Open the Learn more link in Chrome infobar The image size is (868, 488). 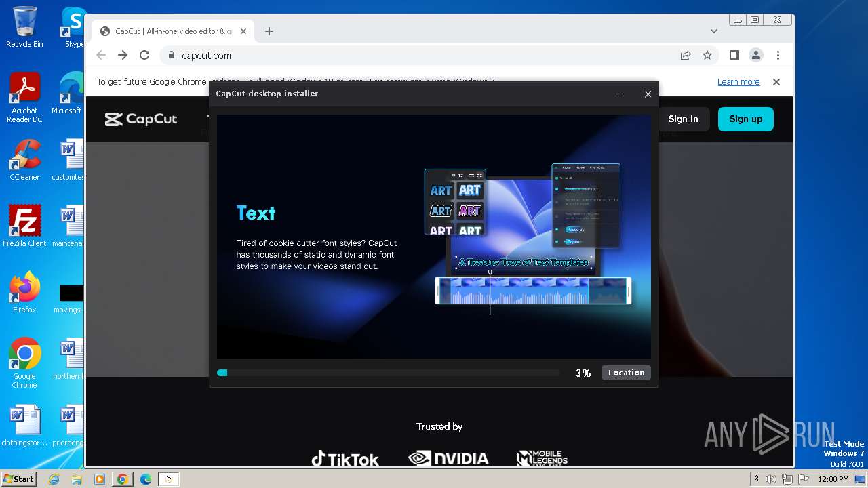738,82
